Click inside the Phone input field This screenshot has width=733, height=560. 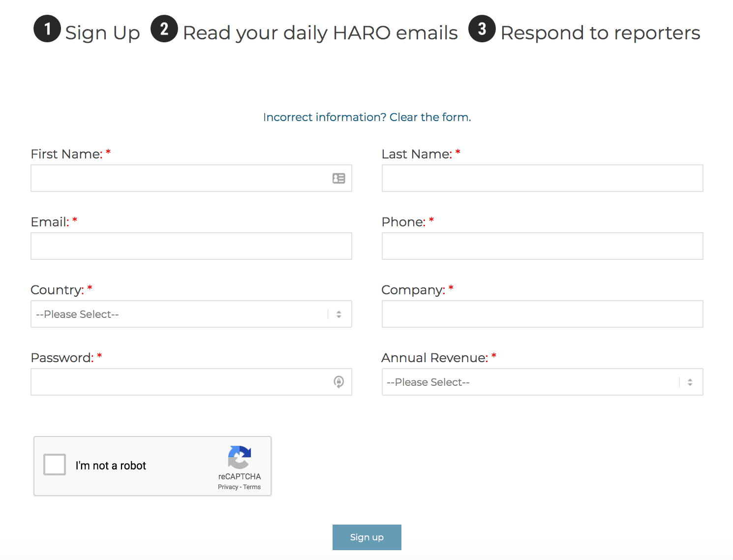542,246
